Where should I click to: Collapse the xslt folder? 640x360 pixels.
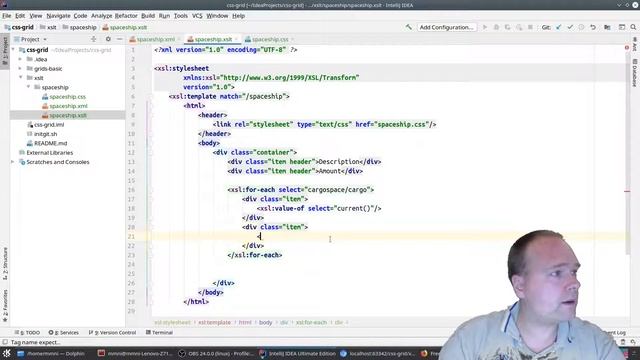[x=20, y=78]
